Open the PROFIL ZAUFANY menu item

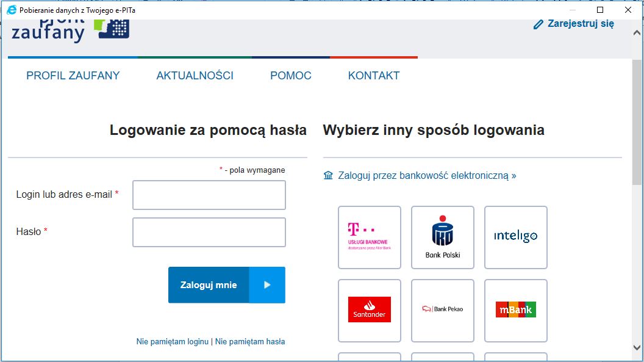[x=73, y=76]
